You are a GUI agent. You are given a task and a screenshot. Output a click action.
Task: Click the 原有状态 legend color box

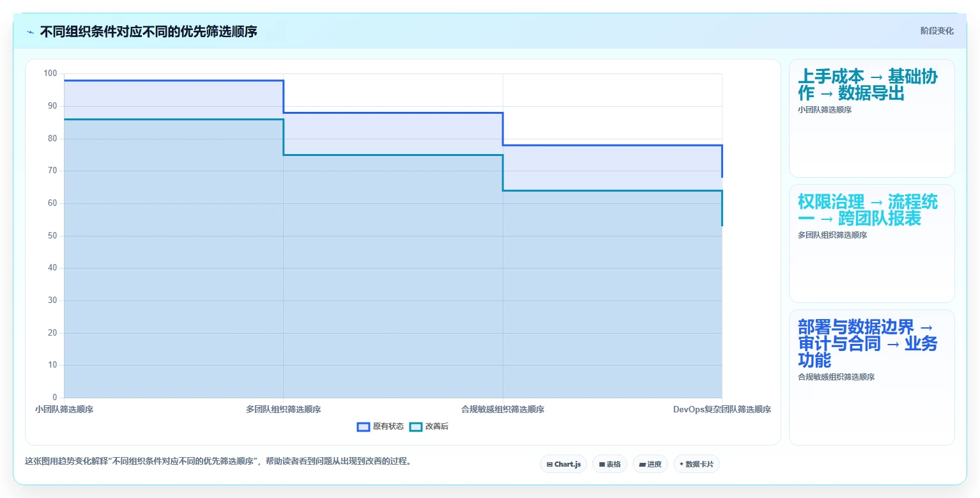click(364, 426)
